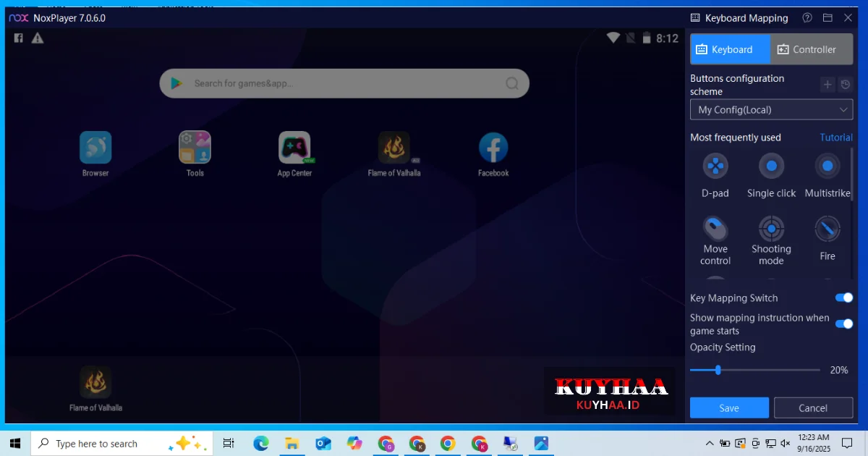Cancel keyboard mapping changes

click(813, 408)
